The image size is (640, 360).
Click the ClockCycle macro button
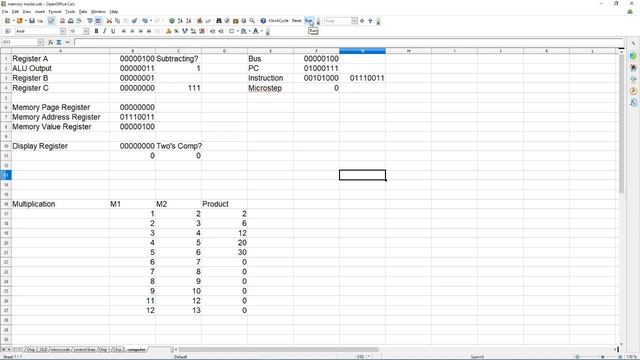(x=278, y=21)
